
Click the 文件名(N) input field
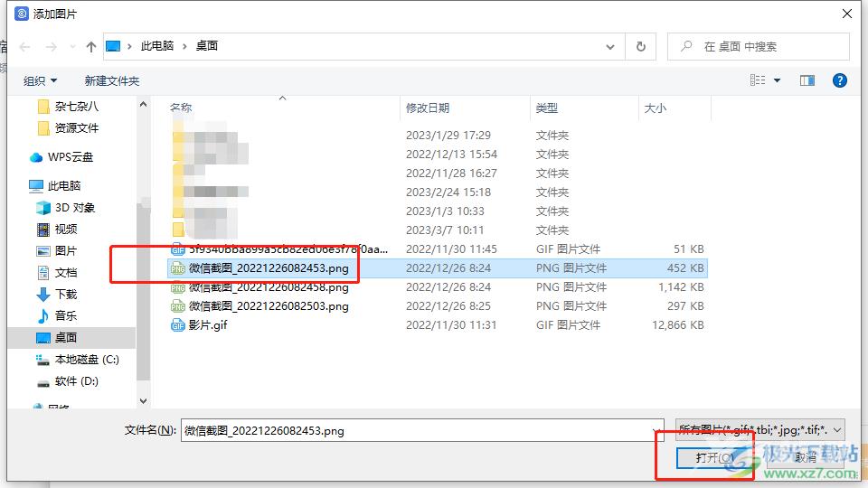422,430
